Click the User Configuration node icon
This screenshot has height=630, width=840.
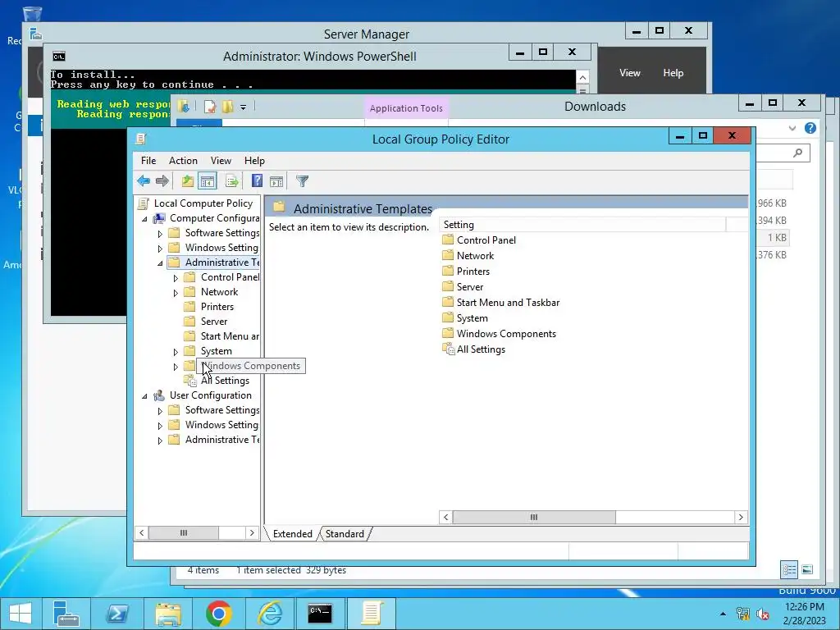(x=159, y=395)
